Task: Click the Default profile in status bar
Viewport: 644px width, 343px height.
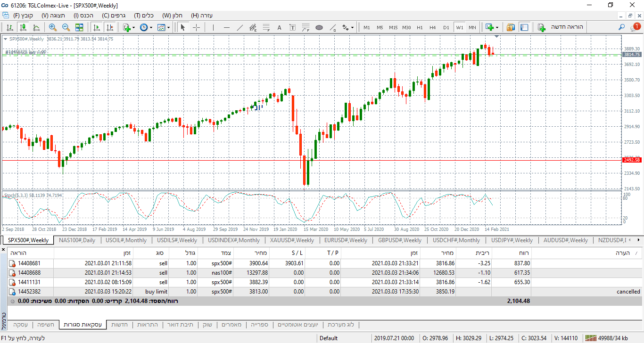Action: pyautogui.click(x=329, y=338)
